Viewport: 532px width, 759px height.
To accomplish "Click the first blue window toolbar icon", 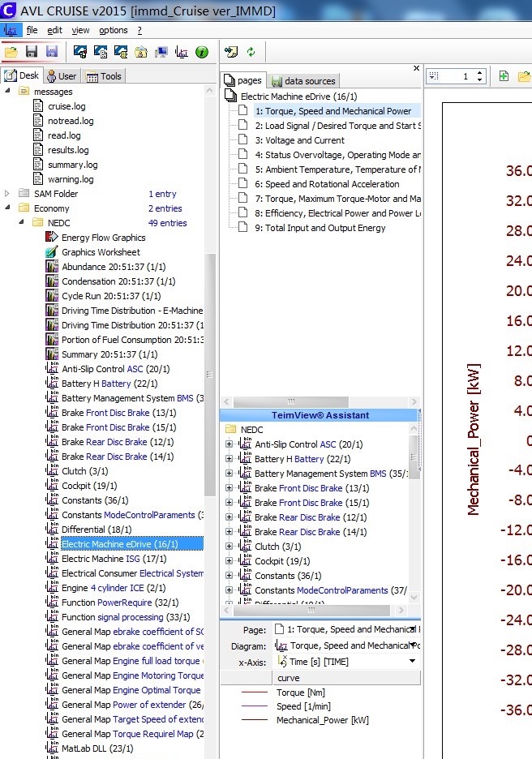I will point(79,52).
